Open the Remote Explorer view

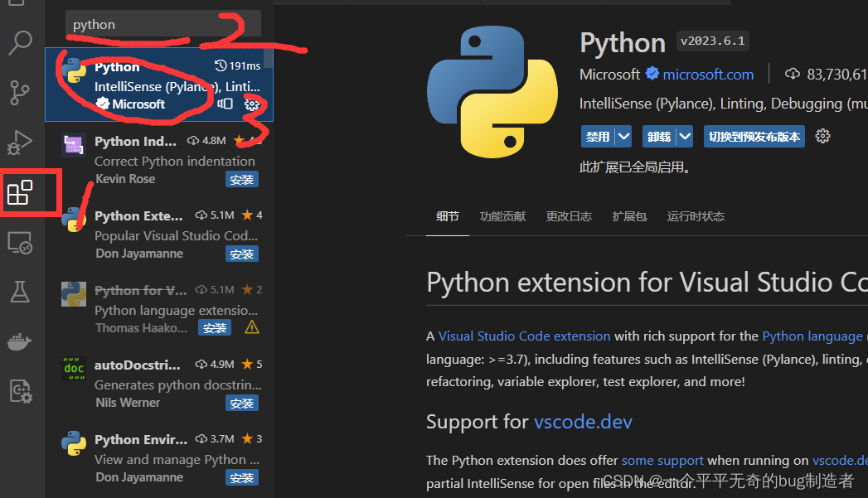coord(20,242)
